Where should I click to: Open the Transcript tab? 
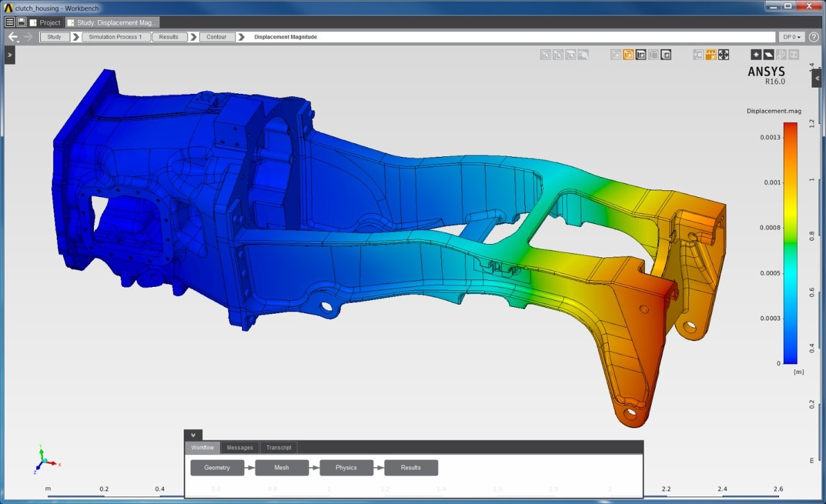[x=279, y=448]
